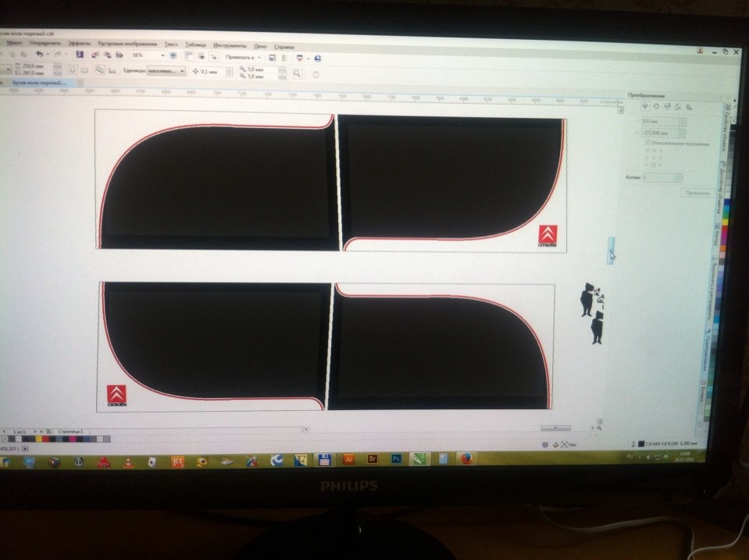Open the Undo history dropdown arrow

click(48, 54)
